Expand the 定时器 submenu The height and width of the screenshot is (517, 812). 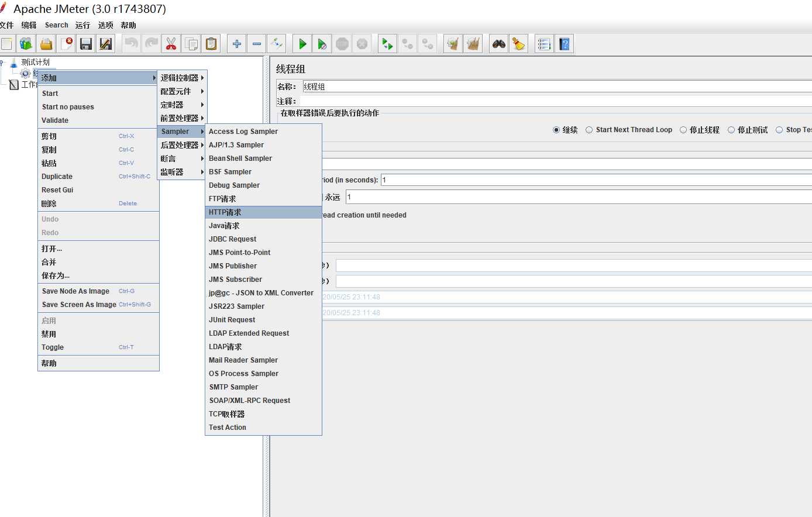click(182, 105)
